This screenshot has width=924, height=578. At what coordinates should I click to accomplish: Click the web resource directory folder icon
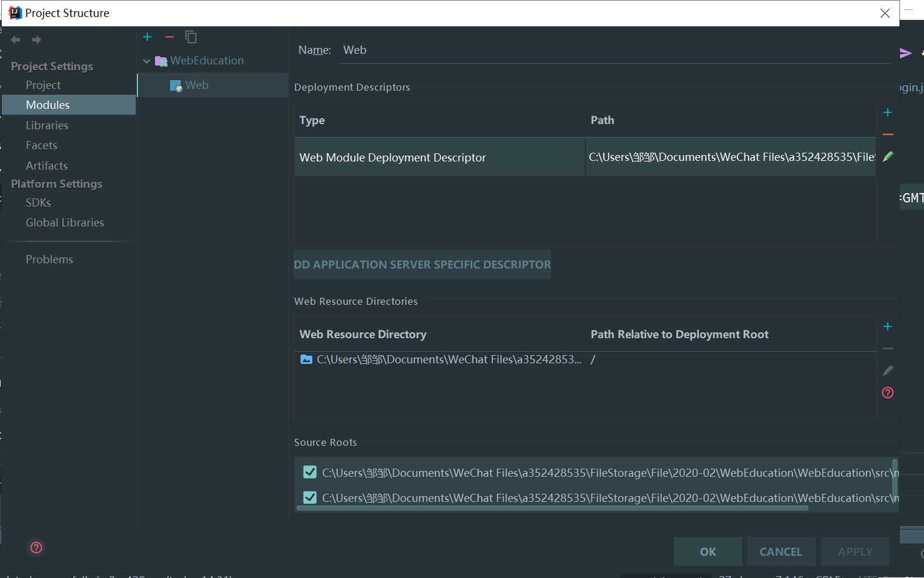[x=306, y=359]
